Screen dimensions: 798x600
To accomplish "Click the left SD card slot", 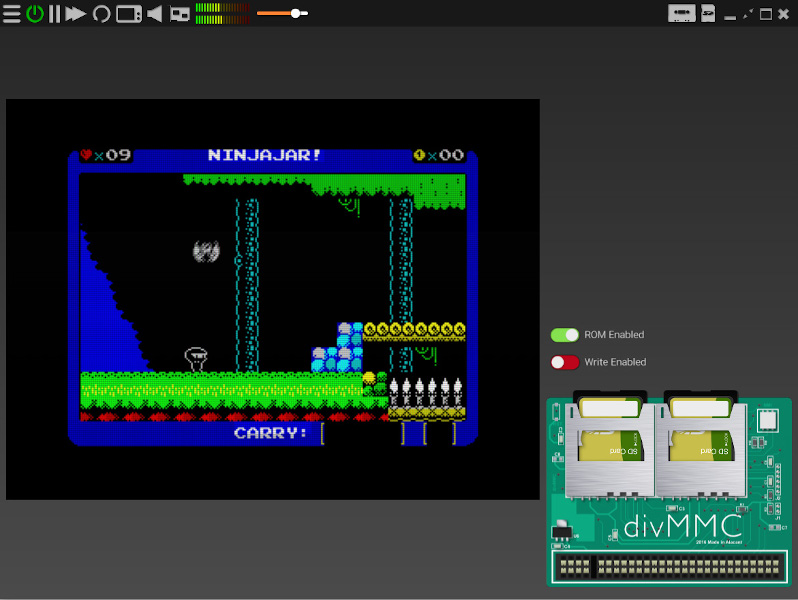I will pos(610,445).
